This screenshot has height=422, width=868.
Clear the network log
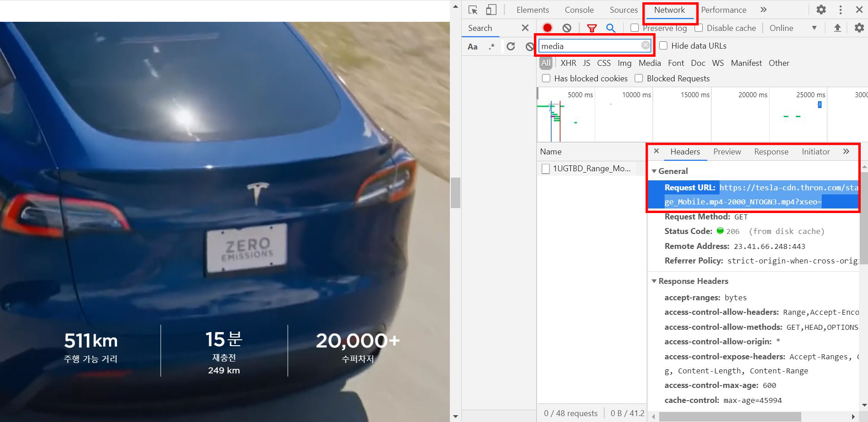567,28
